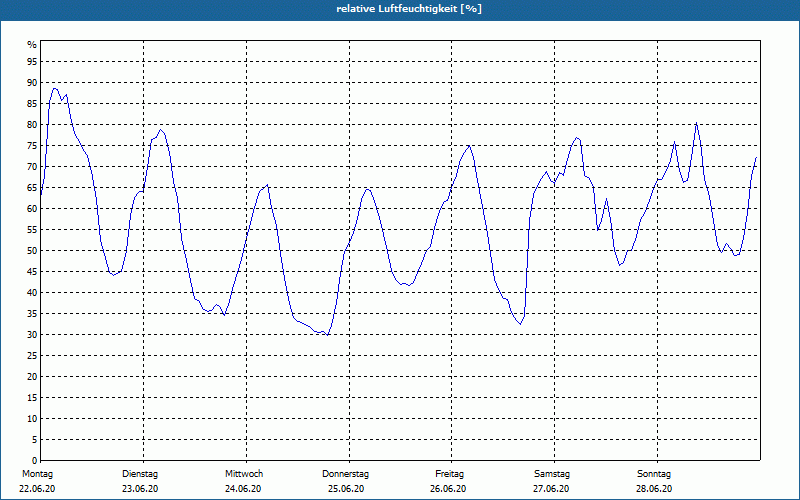
Task: Click the y-axis value '40'
Action: coord(32,293)
